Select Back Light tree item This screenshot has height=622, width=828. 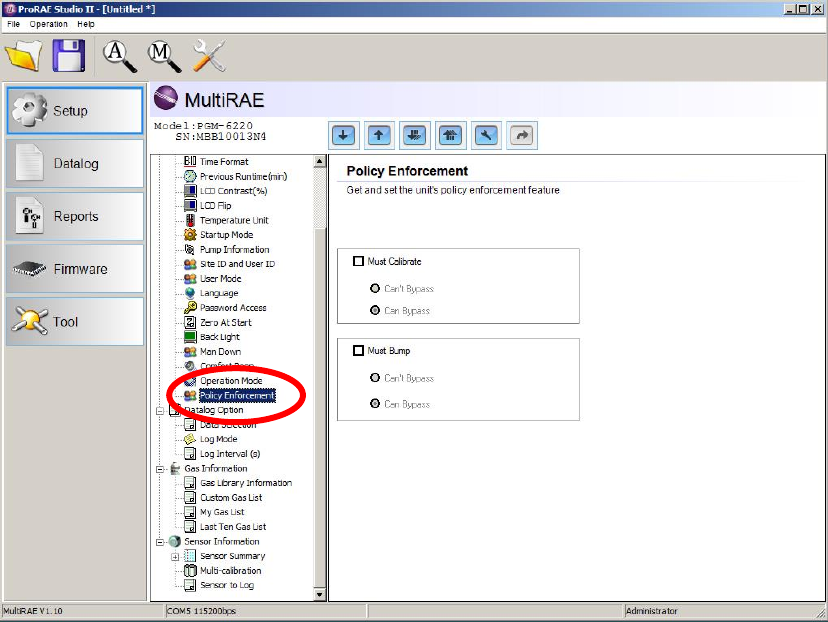point(220,337)
